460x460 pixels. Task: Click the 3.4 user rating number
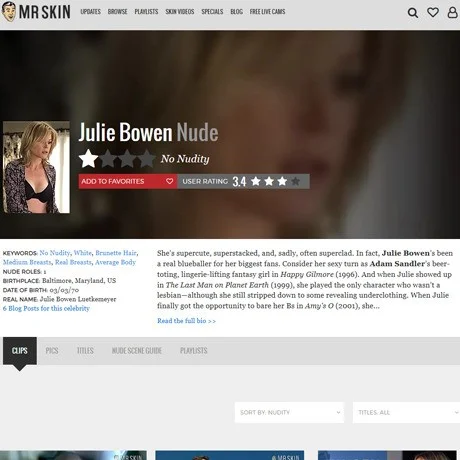239,182
